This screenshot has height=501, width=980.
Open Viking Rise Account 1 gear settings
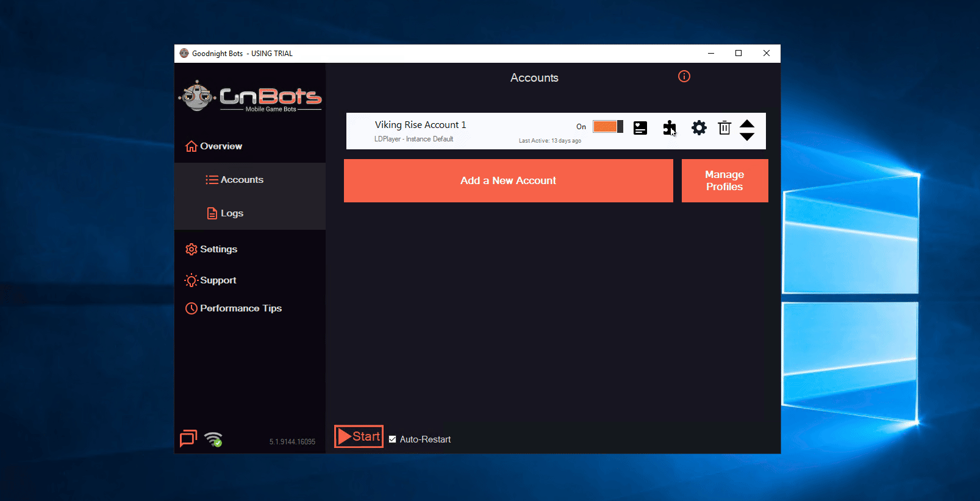(699, 127)
